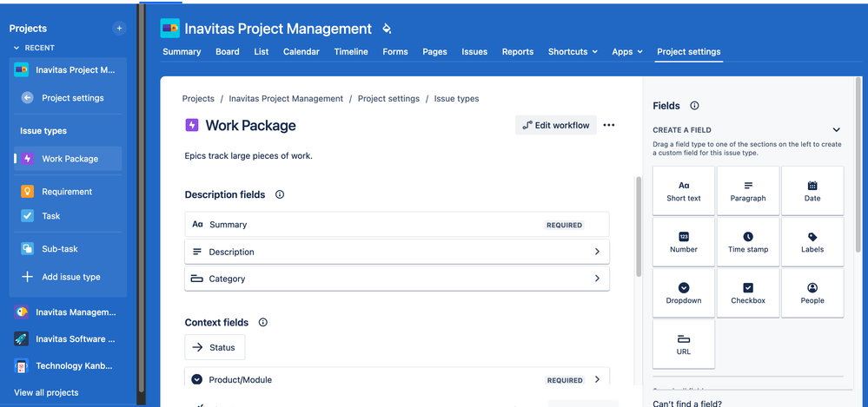Choose the Labels field type

click(812, 241)
